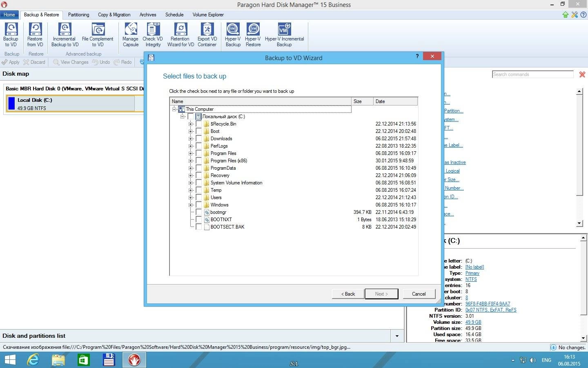Open settings tools icon top right

(x=575, y=15)
